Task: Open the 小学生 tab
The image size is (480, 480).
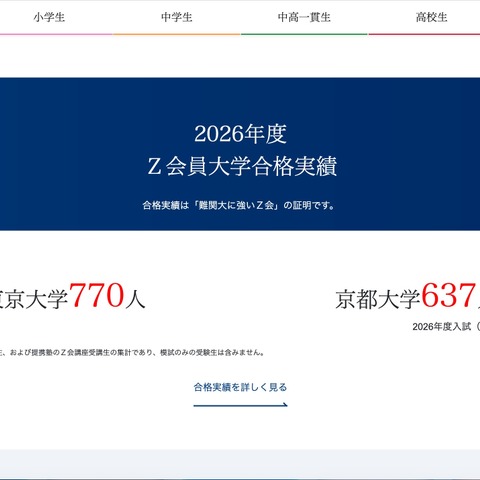Action: tap(49, 17)
